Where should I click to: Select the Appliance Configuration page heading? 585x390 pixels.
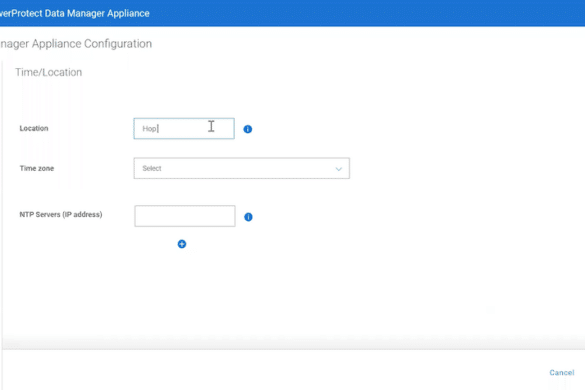pos(76,44)
